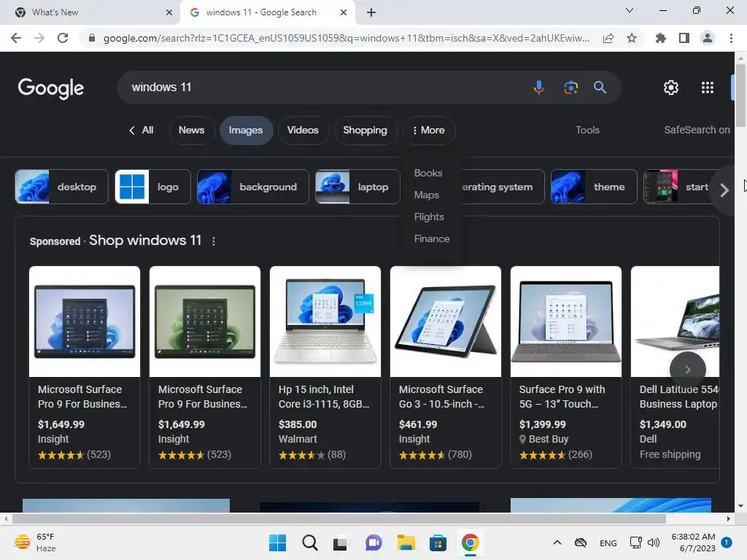This screenshot has height=560, width=747.
Task: Open Dell Latitude business laptop listing
Action: pos(675,367)
